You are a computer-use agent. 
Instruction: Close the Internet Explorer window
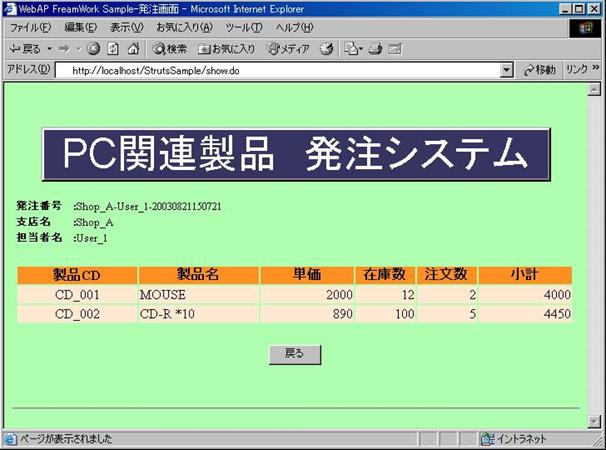click(x=594, y=9)
